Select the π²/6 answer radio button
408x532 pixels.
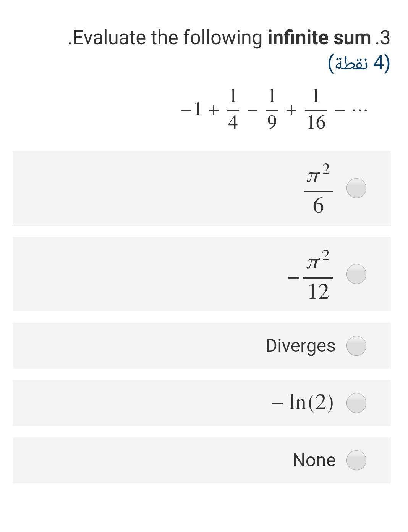356,188
